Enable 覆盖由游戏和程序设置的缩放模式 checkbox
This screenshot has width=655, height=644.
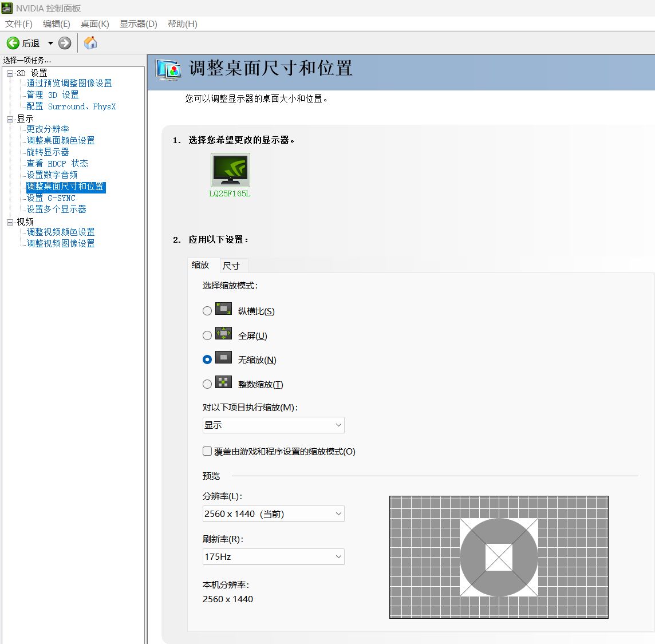tap(207, 451)
